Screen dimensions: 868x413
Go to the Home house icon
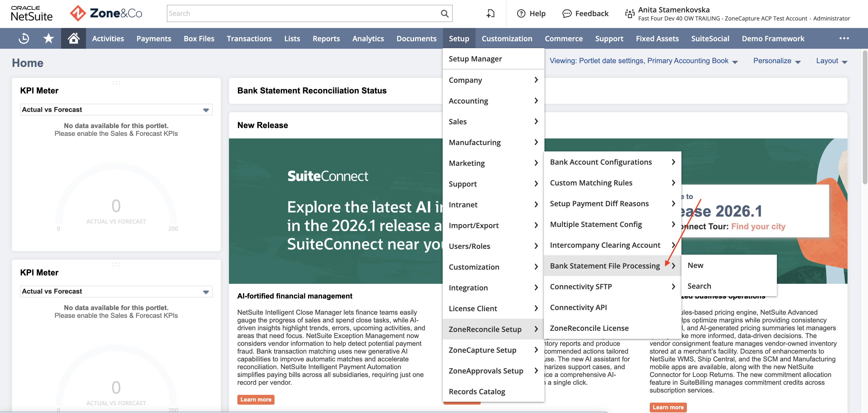pos(74,38)
